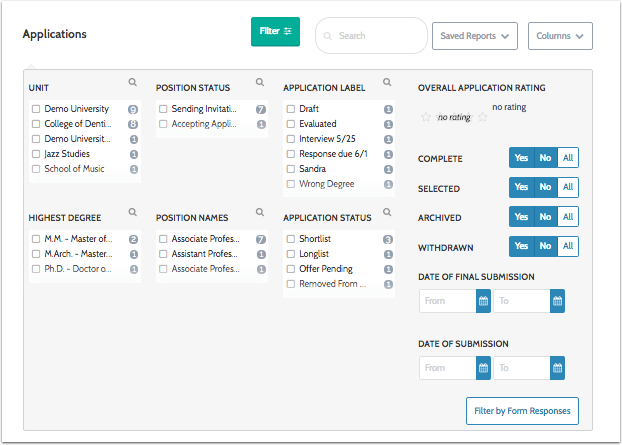
Task: Check the Response due 6/1 checkbox
Action: click(x=291, y=154)
